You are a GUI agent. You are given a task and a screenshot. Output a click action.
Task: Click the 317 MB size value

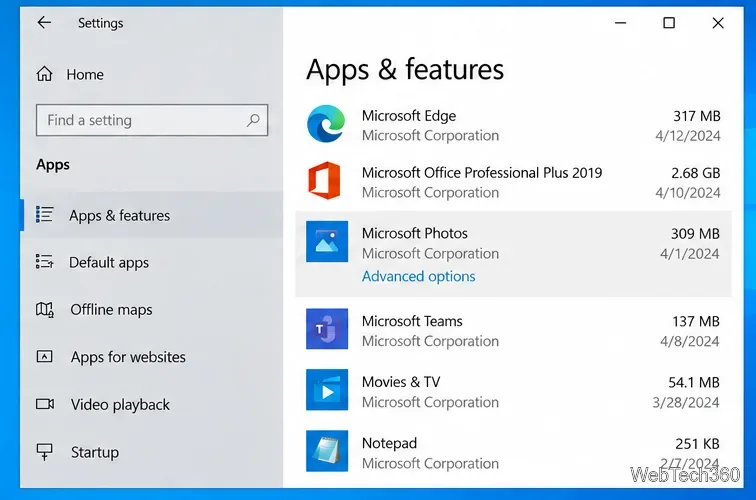pos(697,116)
